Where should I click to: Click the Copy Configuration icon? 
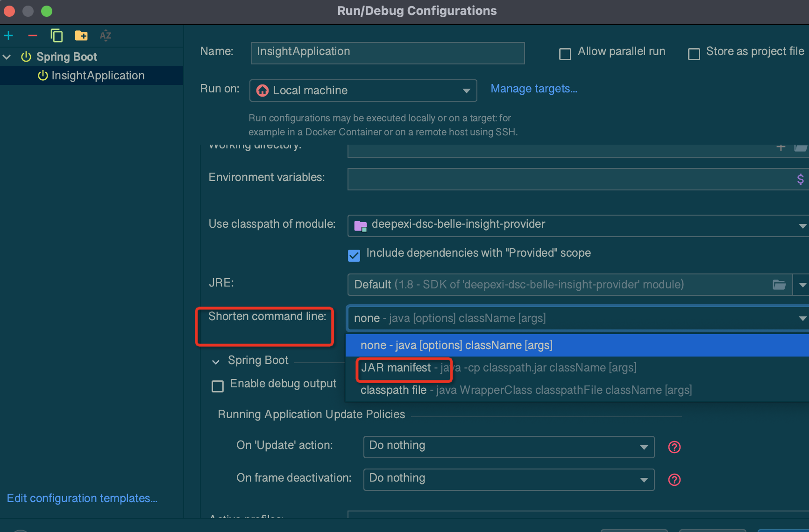[57, 35]
